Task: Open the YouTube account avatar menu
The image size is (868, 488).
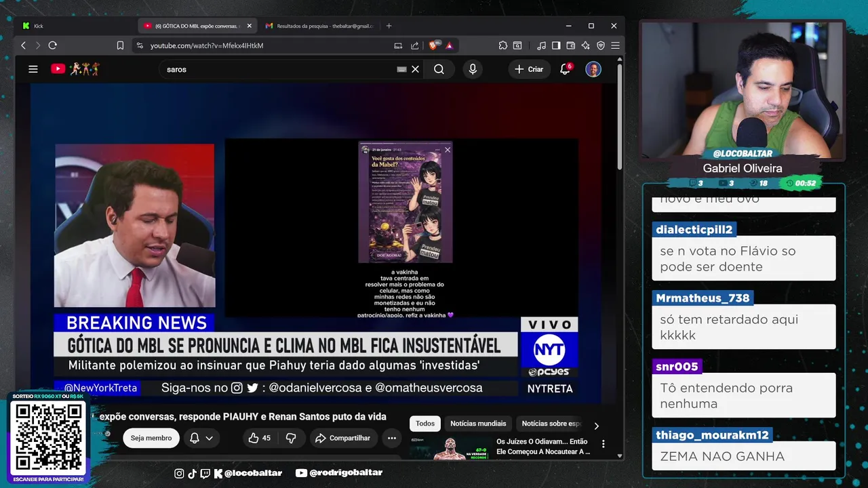Action: 593,69
